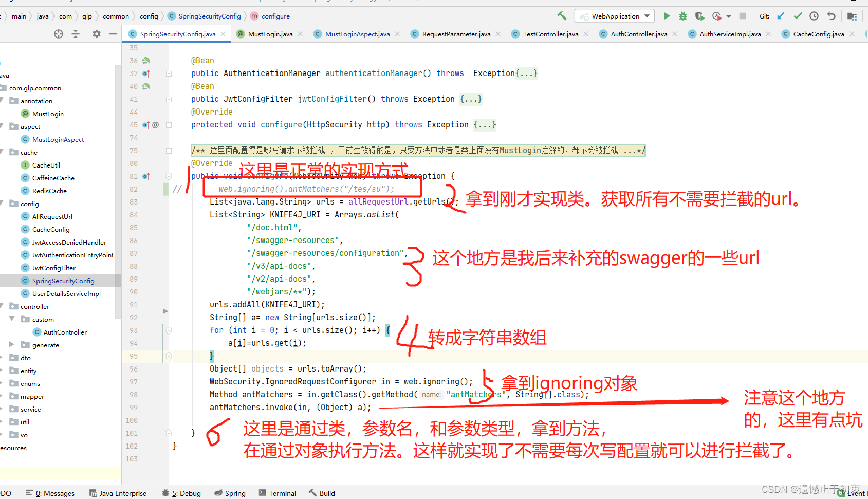The width and height of the screenshot is (868, 499).
Task: Click the configure method breadcrumb
Action: pos(270,16)
